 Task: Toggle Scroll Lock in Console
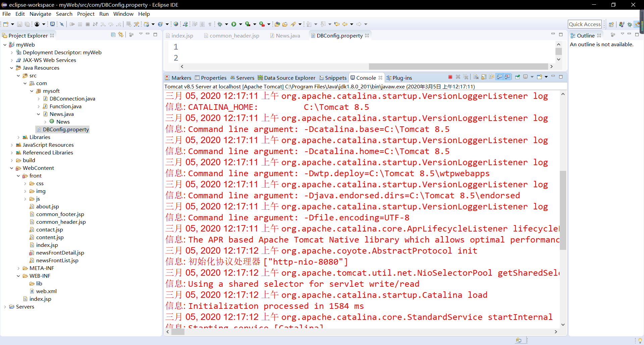484,77
